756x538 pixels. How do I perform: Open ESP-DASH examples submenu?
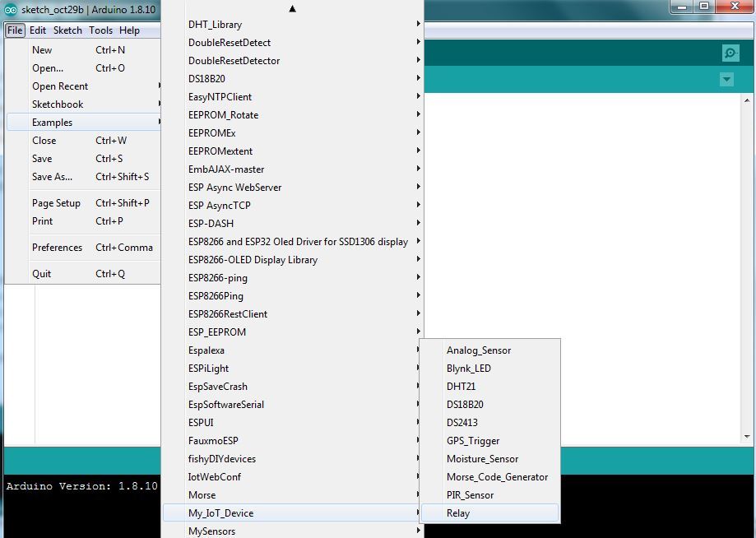tap(293, 223)
